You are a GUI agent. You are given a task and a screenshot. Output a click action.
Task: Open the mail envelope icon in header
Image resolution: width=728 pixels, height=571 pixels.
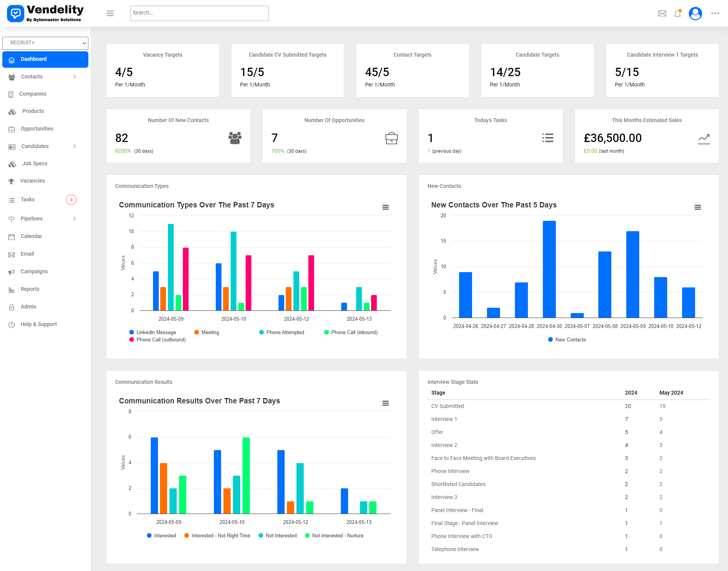(x=662, y=13)
